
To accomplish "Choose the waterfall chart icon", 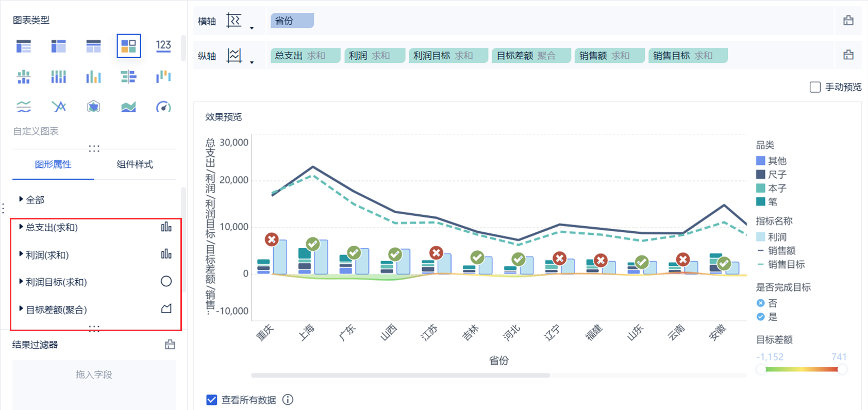I will 163,77.
